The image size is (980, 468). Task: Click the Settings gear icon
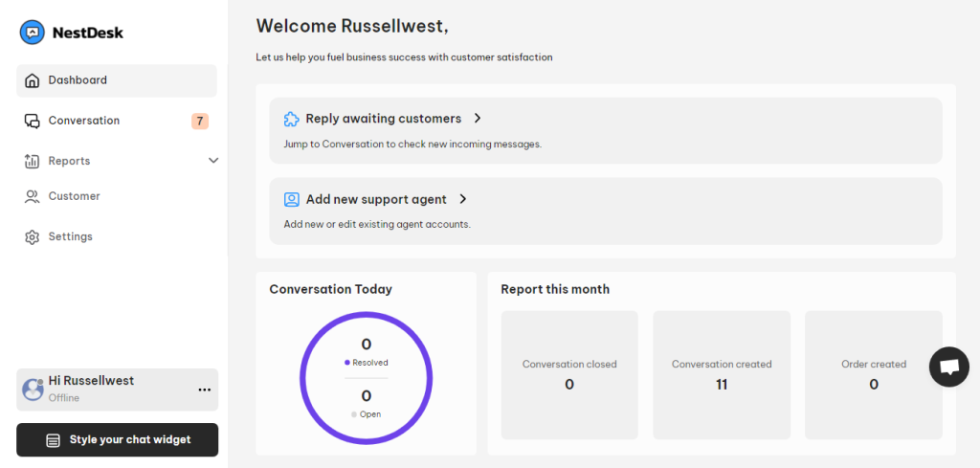tap(32, 237)
